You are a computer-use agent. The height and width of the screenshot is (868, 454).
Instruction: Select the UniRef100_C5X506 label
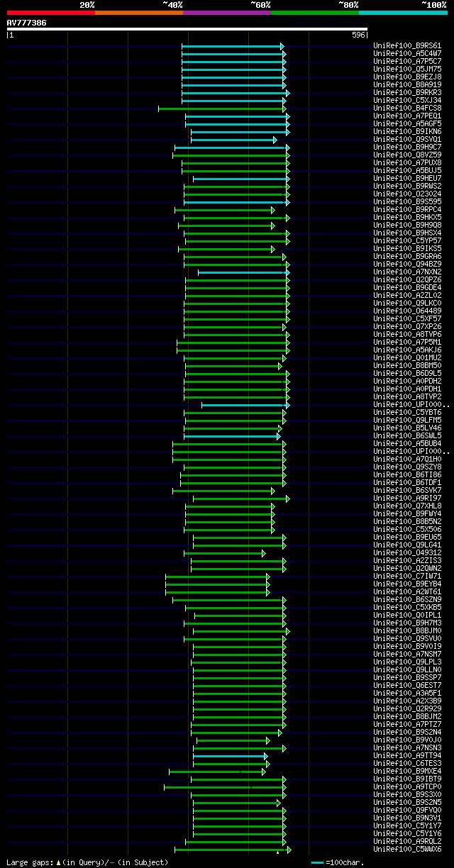click(407, 529)
